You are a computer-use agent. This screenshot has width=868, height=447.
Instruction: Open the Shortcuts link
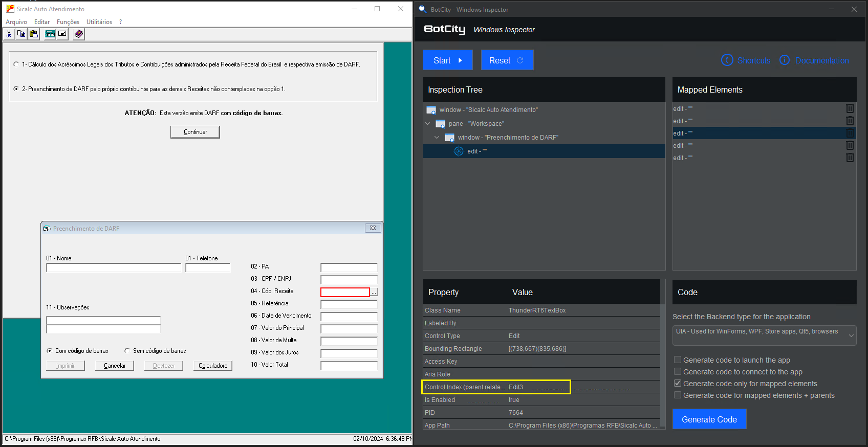pyautogui.click(x=746, y=60)
